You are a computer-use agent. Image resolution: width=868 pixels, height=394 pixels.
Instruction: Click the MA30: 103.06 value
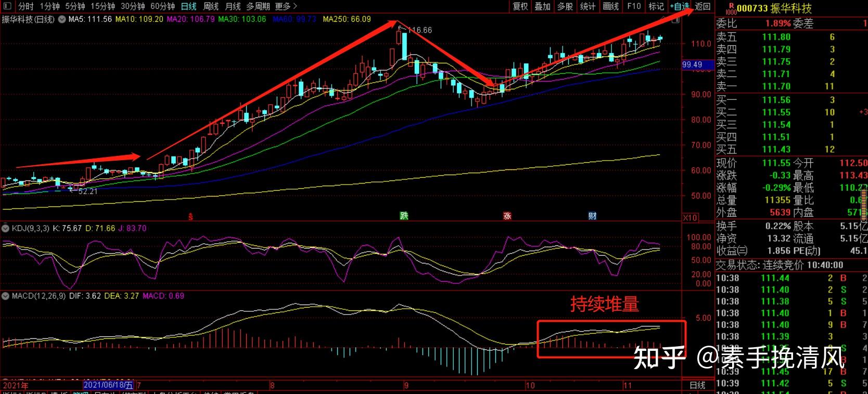click(x=242, y=19)
